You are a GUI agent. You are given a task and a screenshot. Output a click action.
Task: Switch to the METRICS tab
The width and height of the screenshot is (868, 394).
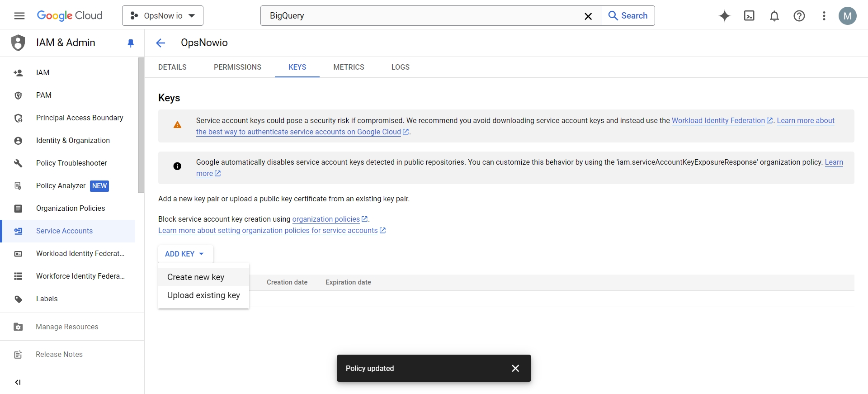349,67
